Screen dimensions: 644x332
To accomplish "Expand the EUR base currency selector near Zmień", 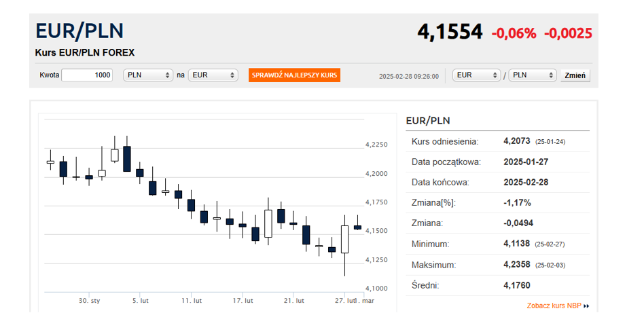I will point(477,75).
